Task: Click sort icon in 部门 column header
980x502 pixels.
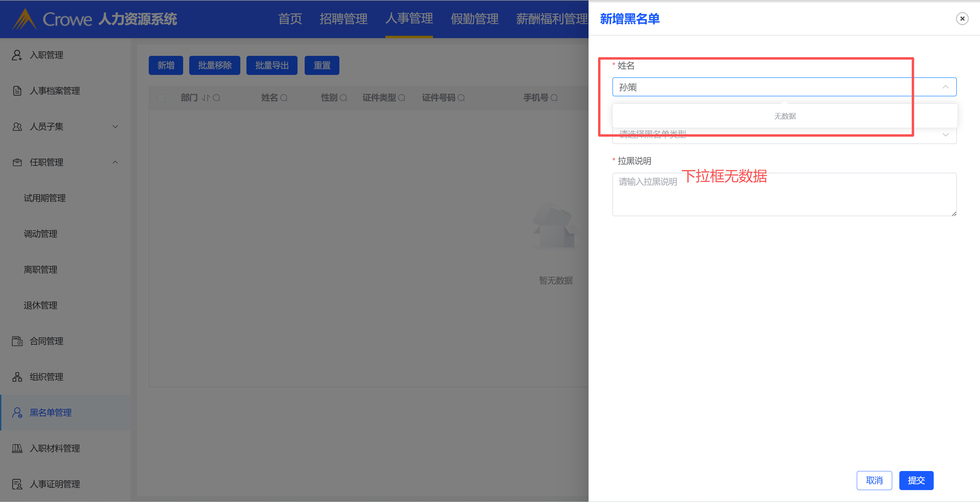Action: point(206,98)
